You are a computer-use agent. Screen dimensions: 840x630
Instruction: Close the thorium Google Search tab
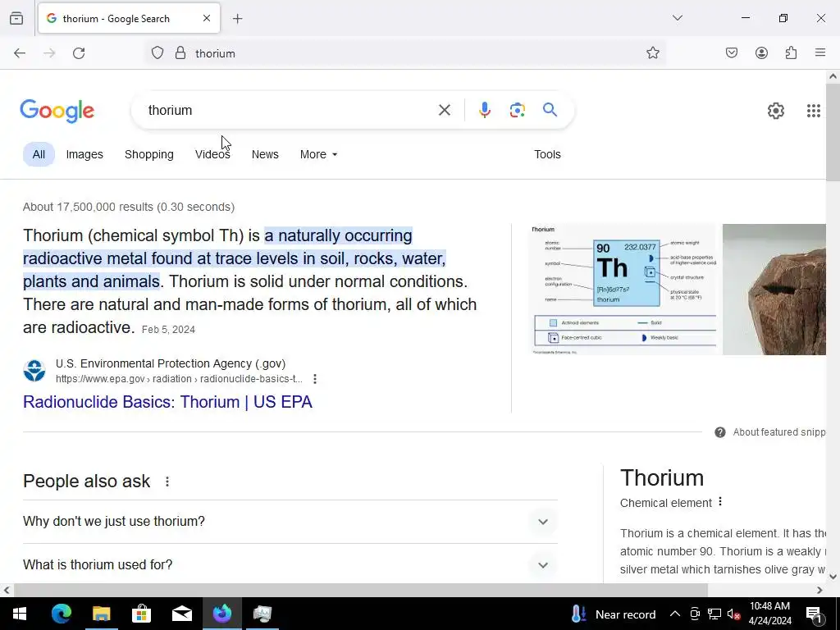click(x=207, y=18)
